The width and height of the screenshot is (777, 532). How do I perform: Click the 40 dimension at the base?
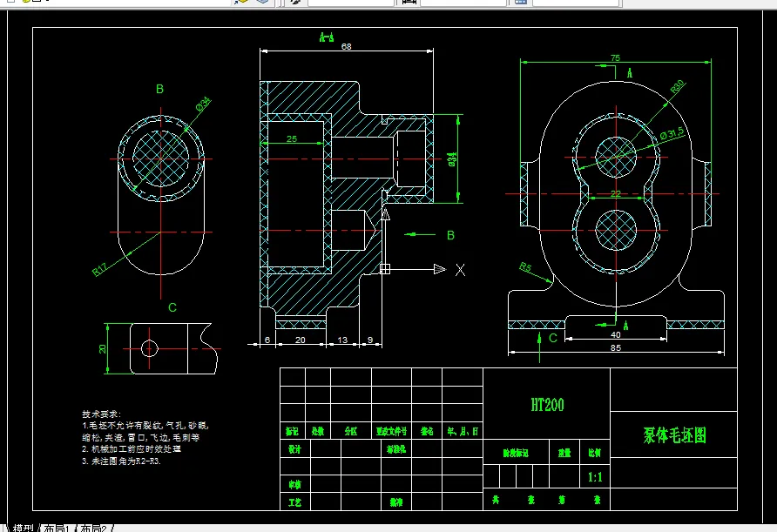point(616,334)
